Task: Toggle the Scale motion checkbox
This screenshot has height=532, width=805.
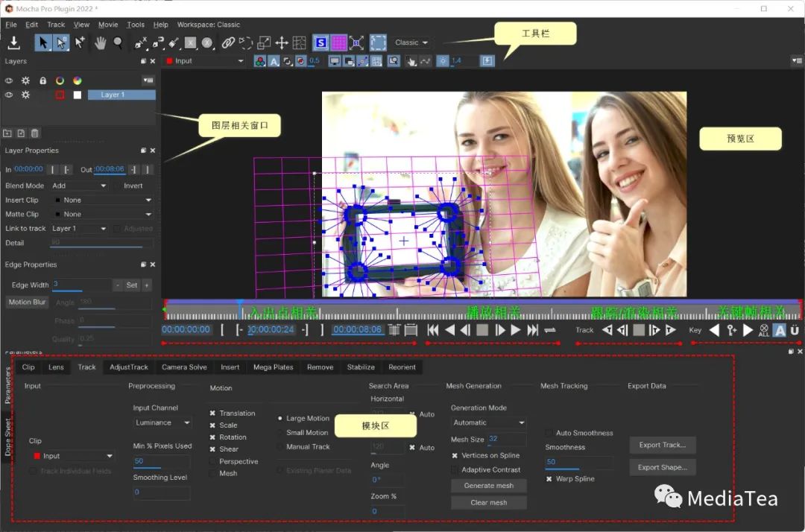Action: [212, 425]
